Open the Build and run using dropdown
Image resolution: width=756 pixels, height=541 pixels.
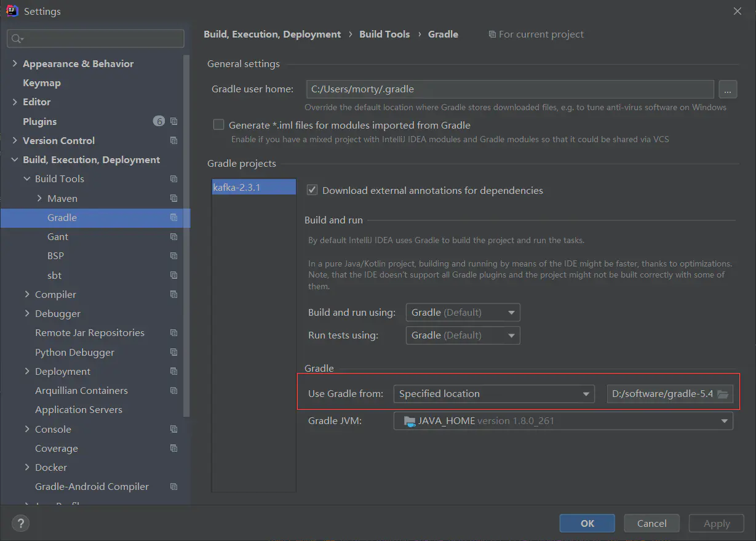(x=463, y=313)
